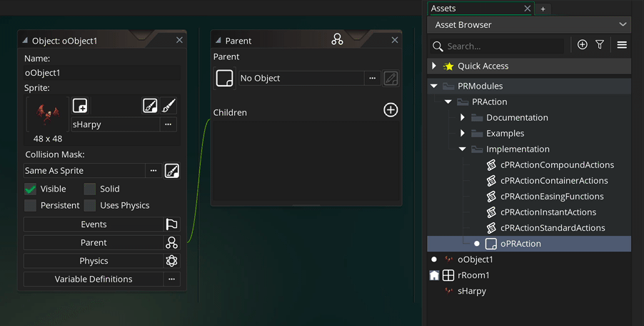Image resolution: width=644 pixels, height=326 pixels.
Task: Open the Asset Browser hamburger menu
Action: pos(622,45)
